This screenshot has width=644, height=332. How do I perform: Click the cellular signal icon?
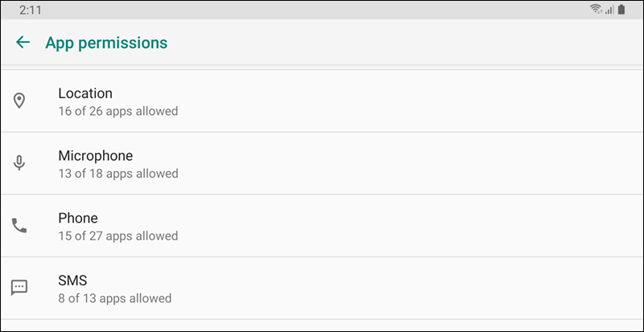tap(609, 9)
